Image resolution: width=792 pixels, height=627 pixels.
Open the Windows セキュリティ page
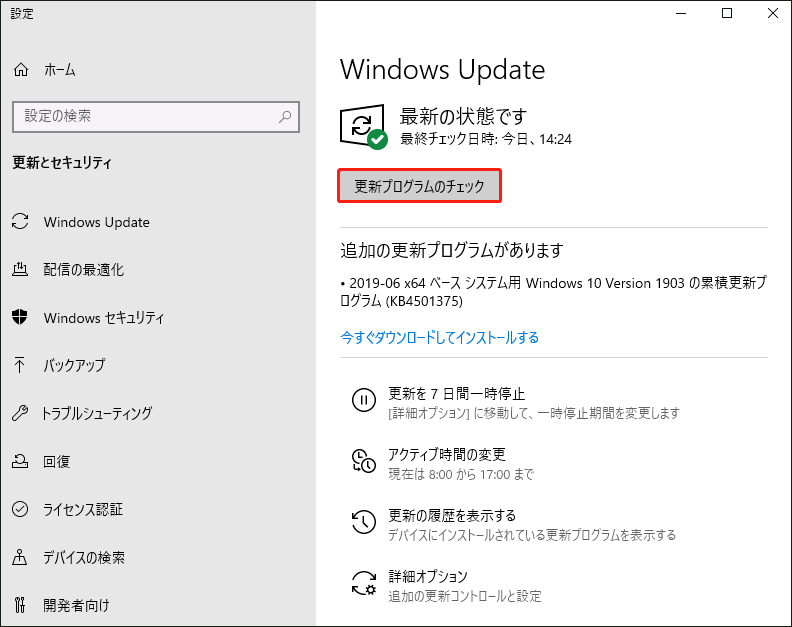click(104, 318)
